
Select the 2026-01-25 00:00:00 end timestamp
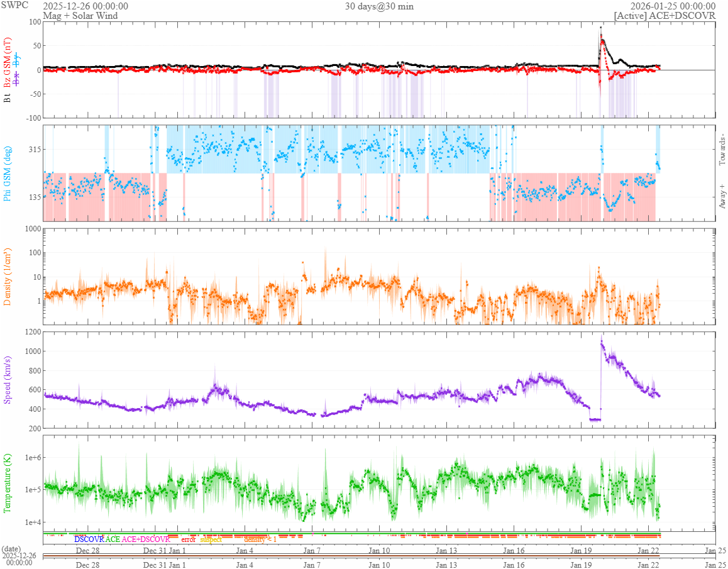[673, 6]
